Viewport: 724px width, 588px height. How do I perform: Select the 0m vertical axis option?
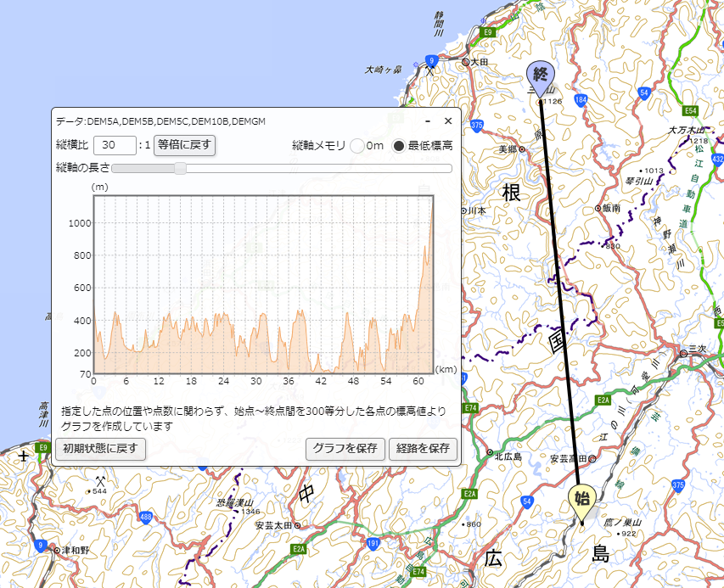point(356,145)
